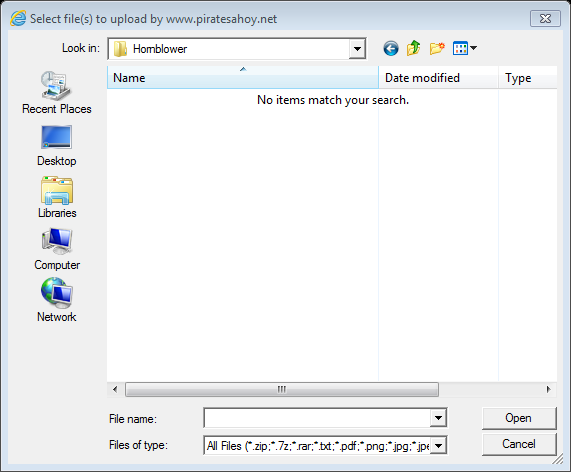Viewport: 571px width, 472px height.
Task: Select Computer in the places bar
Action: (x=57, y=249)
